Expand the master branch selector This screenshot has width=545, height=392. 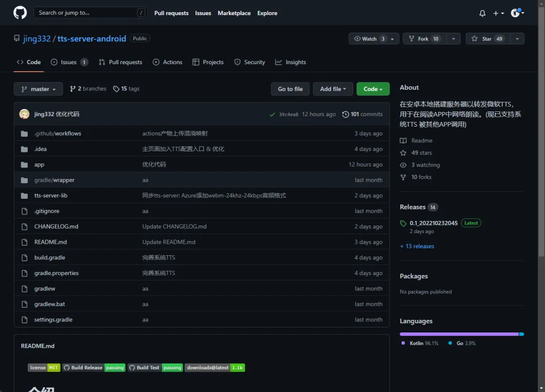tap(38, 89)
